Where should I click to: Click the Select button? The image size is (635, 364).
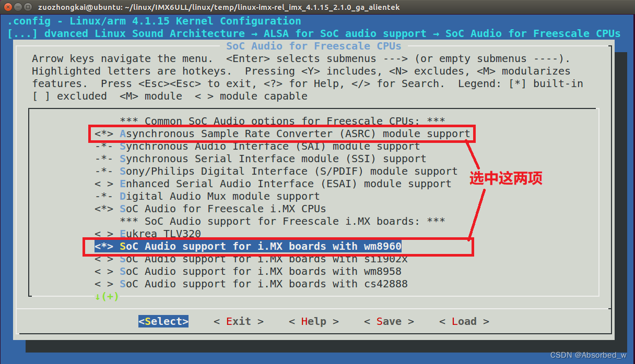click(x=163, y=321)
